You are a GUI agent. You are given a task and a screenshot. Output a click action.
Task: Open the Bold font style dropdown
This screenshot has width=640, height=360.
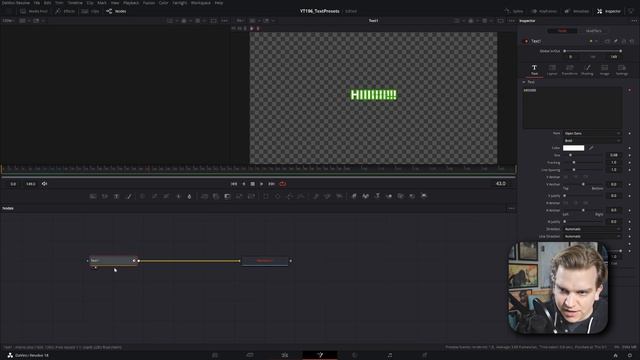point(592,140)
